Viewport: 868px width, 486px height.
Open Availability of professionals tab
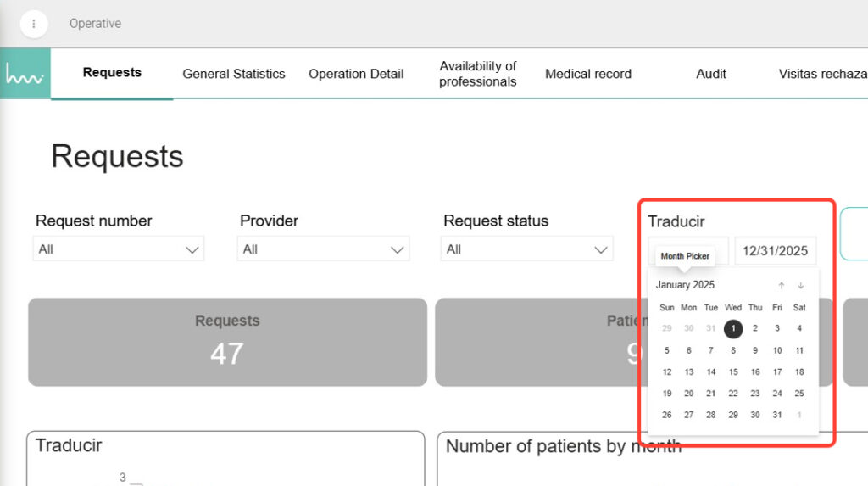click(478, 74)
